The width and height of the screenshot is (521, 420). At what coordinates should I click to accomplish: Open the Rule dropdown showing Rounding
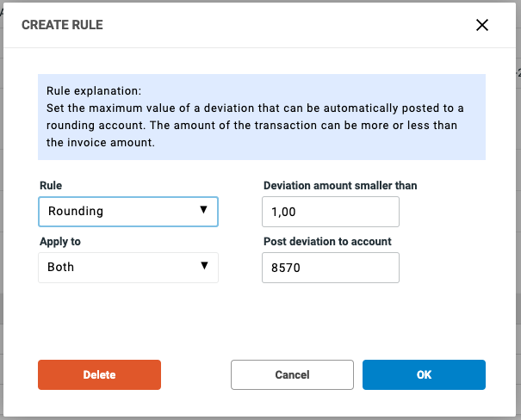pos(127,211)
